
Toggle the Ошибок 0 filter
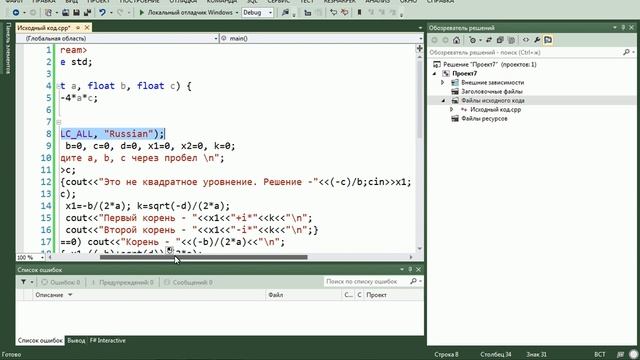click(x=61, y=282)
